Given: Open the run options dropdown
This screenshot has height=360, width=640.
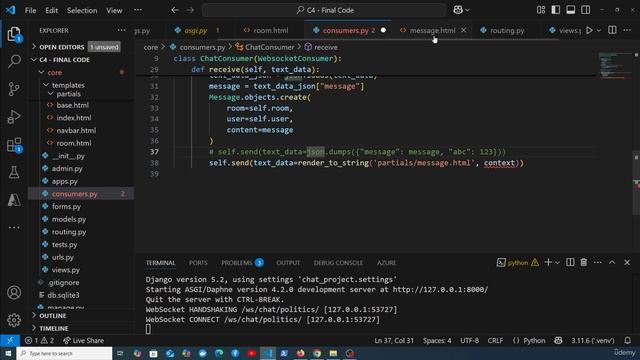Looking at the screenshot, I should point(599,30).
